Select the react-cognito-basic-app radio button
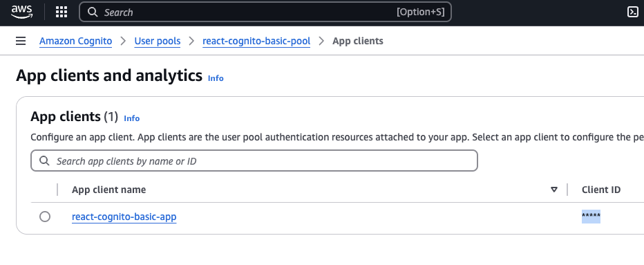This screenshot has width=644, height=265. pyautogui.click(x=45, y=217)
